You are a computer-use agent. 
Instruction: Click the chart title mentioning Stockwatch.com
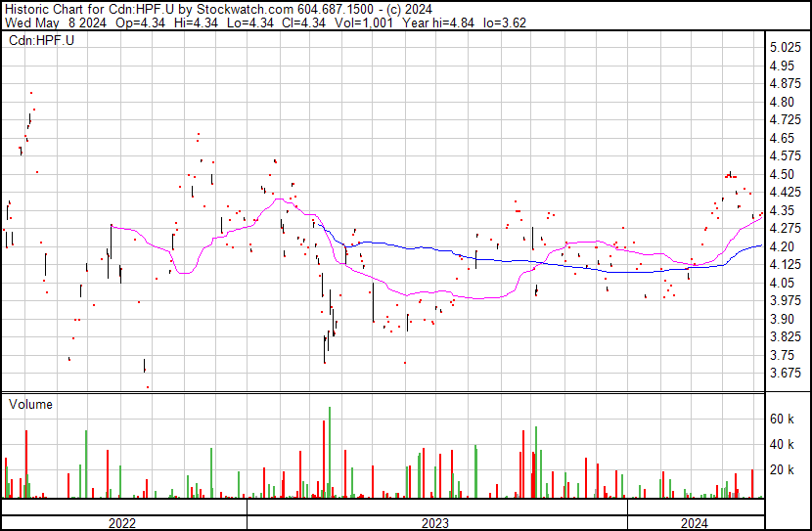click(x=218, y=10)
